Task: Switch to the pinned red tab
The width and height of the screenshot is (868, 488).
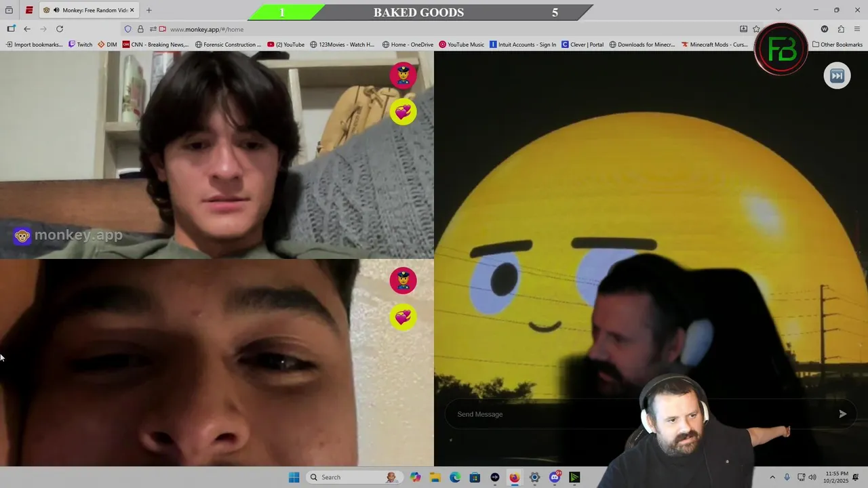Action: tap(29, 10)
